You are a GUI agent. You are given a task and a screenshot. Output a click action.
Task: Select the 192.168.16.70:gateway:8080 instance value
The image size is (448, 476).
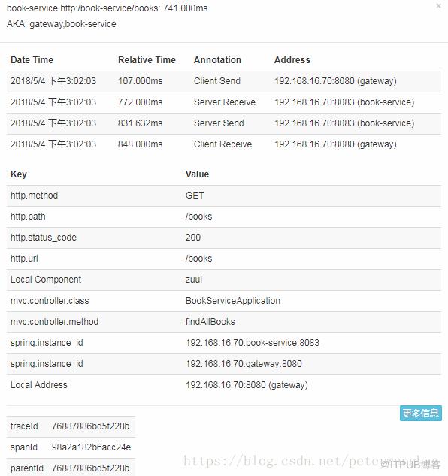(x=244, y=364)
